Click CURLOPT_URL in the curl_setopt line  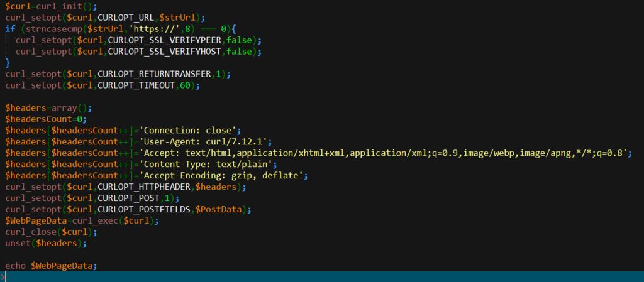[x=126, y=18]
